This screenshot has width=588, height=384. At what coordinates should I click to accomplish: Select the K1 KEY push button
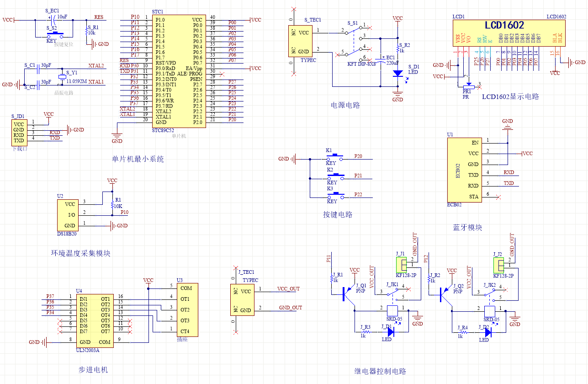pyautogui.click(x=337, y=155)
